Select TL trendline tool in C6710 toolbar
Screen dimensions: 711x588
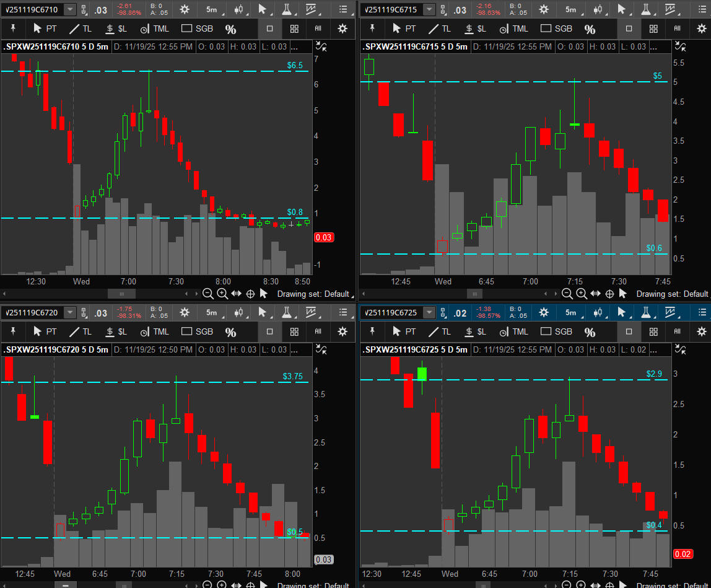click(81, 29)
